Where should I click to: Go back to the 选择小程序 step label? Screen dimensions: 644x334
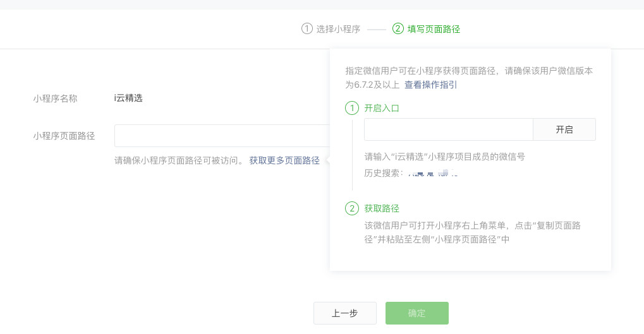point(338,29)
